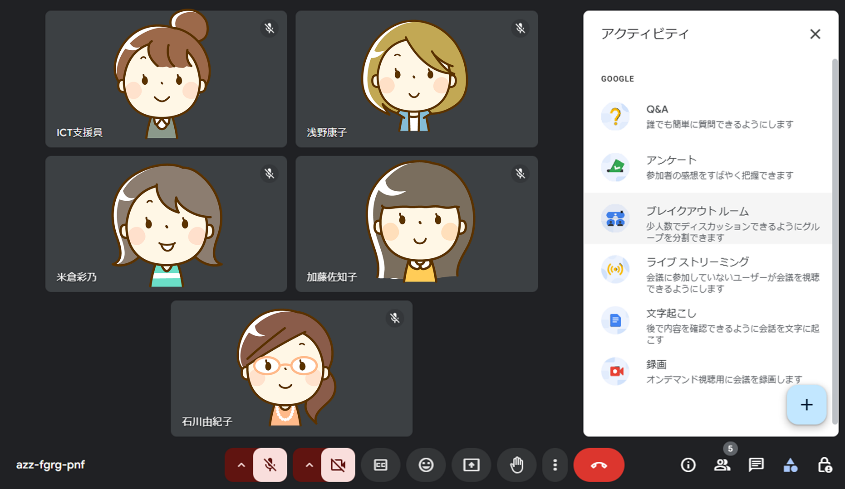Image resolution: width=845 pixels, height=489 pixels.
Task: Show the participants list
Action: (722, 465)
